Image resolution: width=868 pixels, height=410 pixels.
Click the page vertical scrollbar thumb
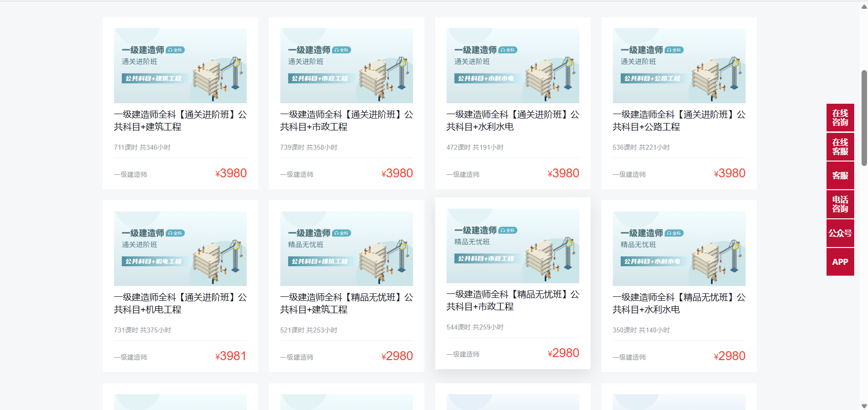tap(864, 118)
